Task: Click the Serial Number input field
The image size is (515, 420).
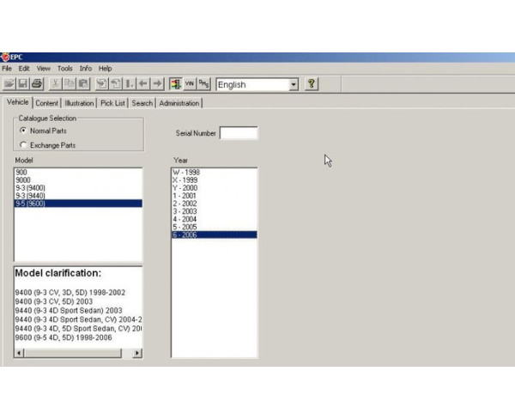Action: (238, 133)
